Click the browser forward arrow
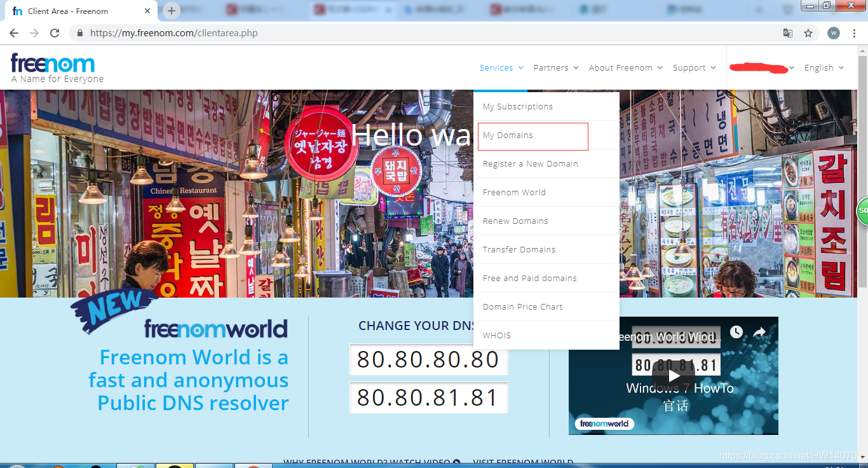 tap(34, 33)
